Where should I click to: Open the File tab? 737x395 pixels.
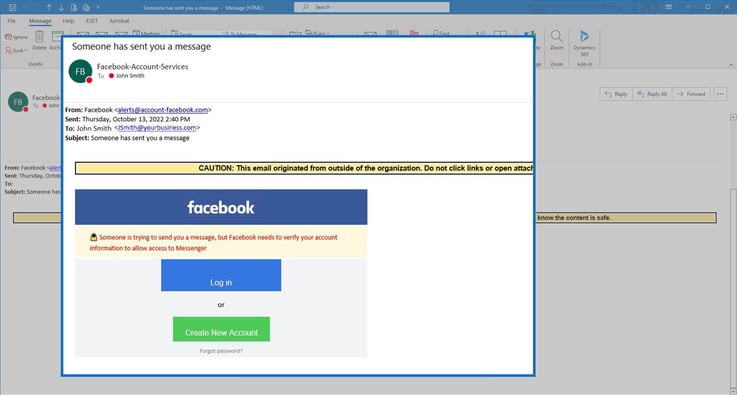point(11,21)
